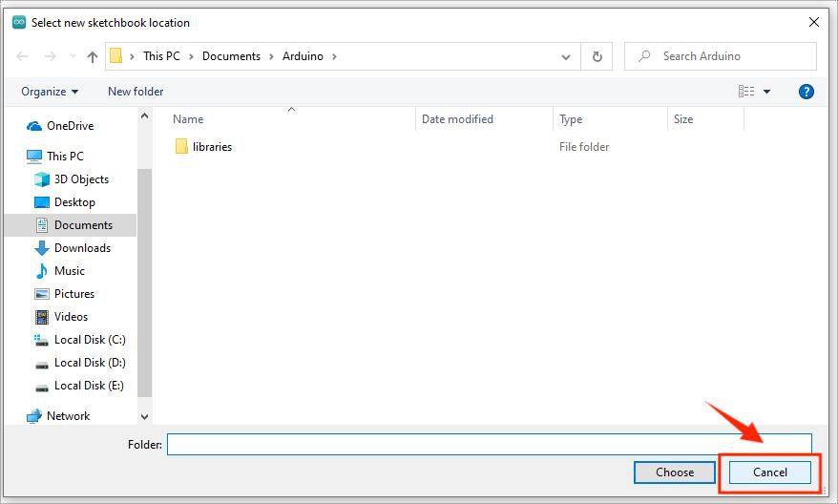Click the Back navigation arrow

[x=22, y=56]
